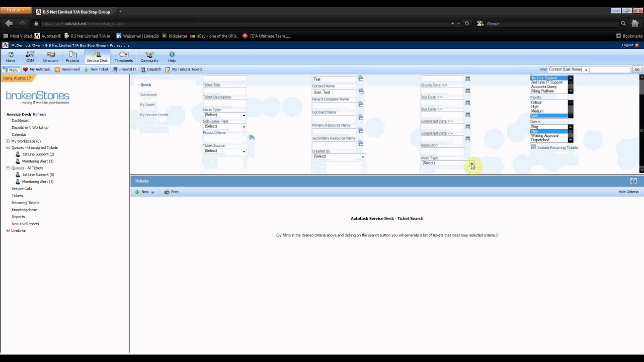Click the Logout link
The height and width of the screenshot is (362, 644).
point(627,45)
